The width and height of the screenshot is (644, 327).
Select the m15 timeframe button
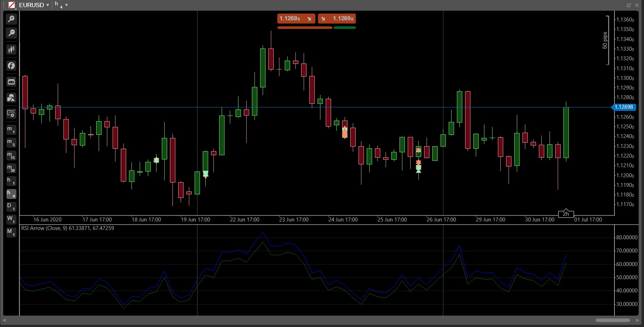pos(11,155)
